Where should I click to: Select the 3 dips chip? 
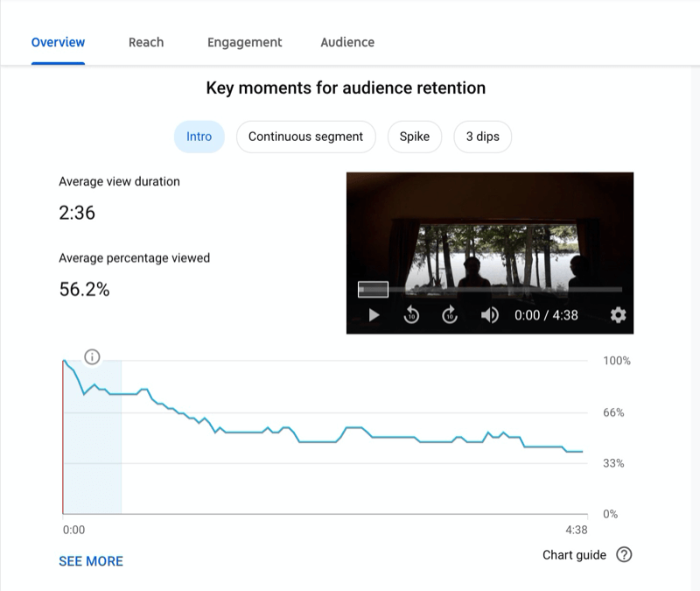click(x=483, y=137)
